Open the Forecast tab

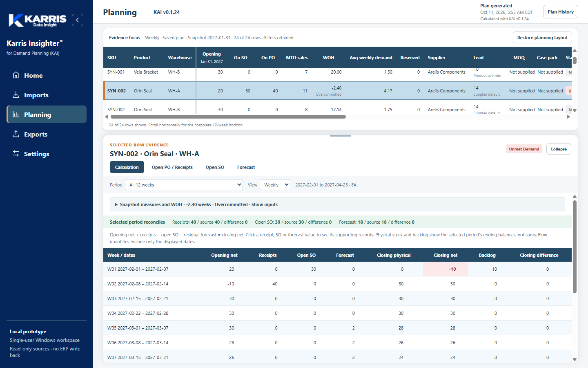point(246,167)
